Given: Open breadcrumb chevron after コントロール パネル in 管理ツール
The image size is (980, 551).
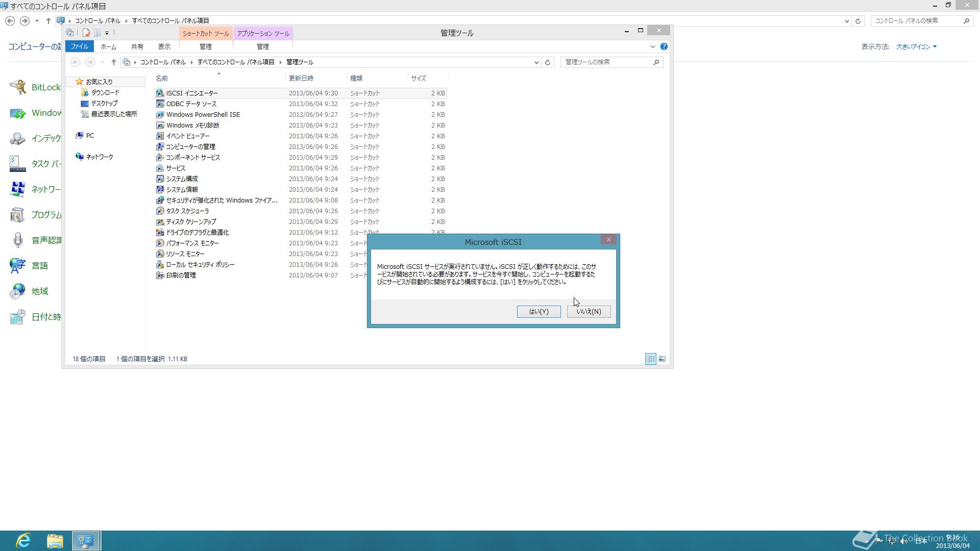Looking at the screenshot, I should 191,62.
